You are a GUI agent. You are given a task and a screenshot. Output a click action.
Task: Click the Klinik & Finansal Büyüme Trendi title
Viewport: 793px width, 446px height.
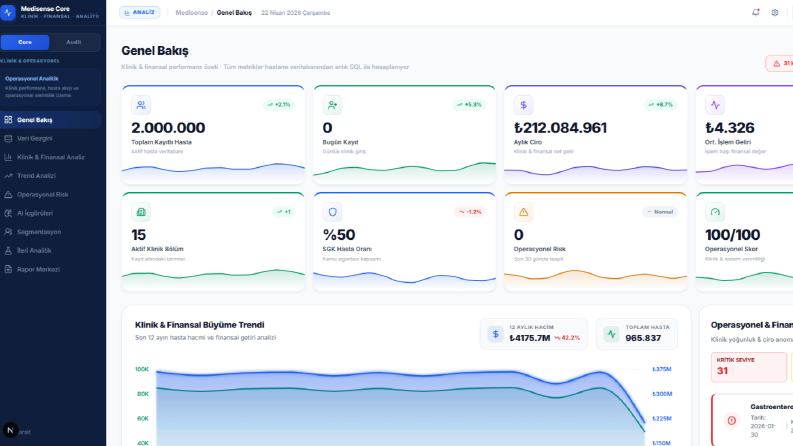point(200,325)
